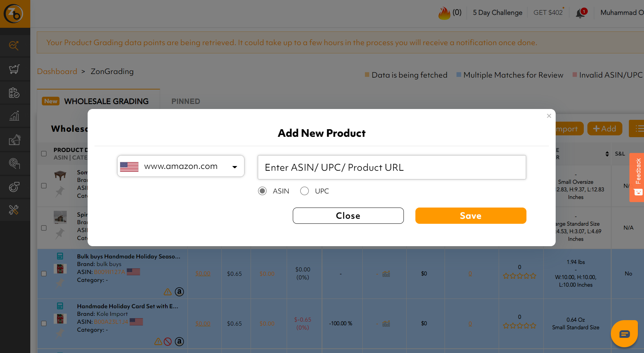Open the chat support bubble
Viewport: 644px width, 353px height.
click(x=624, y=334)
